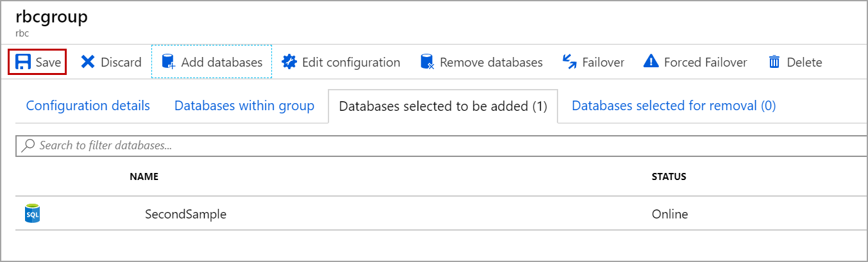The height and width of the screenshot is (262, 868).
Task: Click the Forced Failover warning triangle icon
Action: (651, 62)
